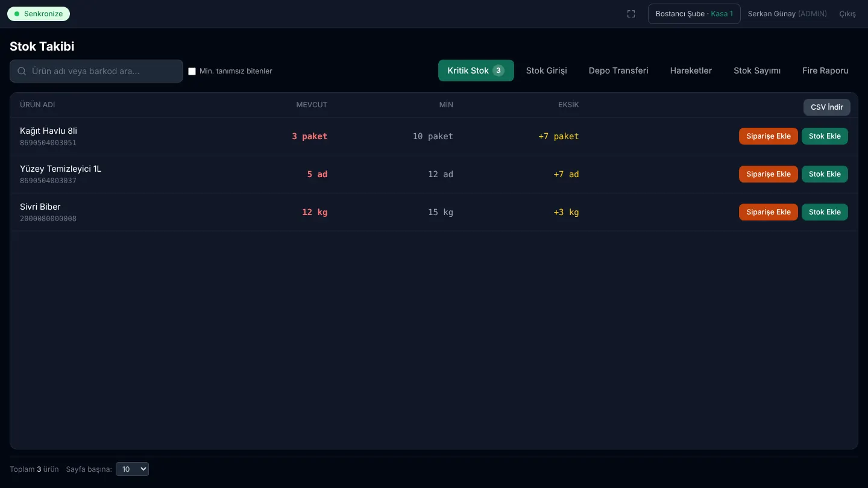Image resolution: width=868 pixels, height=488 pixels.
Task: Click the EKSİK column header
Action: (x=568, y=105)
